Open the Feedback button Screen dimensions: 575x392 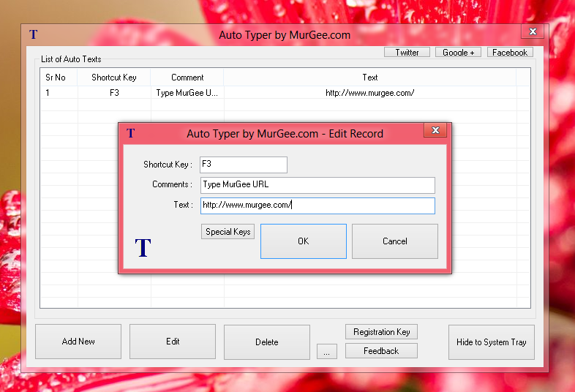[x=381, y=351]
